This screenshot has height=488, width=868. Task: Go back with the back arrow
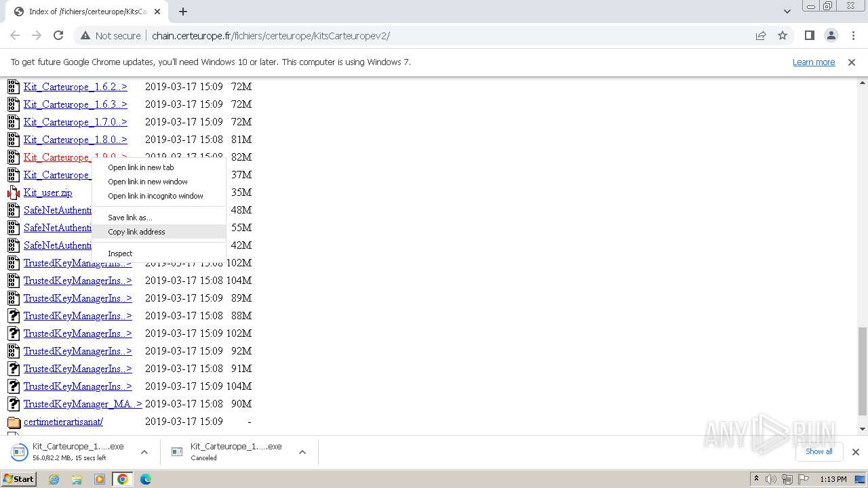[x=15, y=35]
